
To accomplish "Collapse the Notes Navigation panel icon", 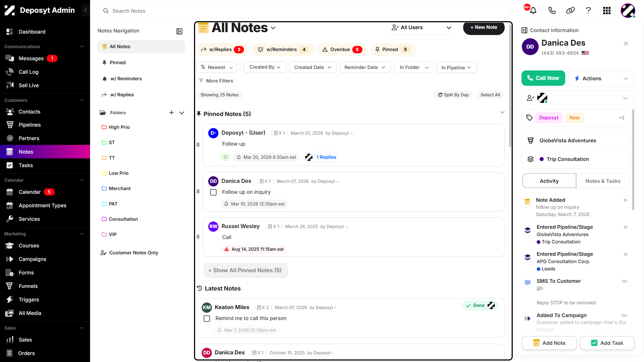I will click(179, 31).
